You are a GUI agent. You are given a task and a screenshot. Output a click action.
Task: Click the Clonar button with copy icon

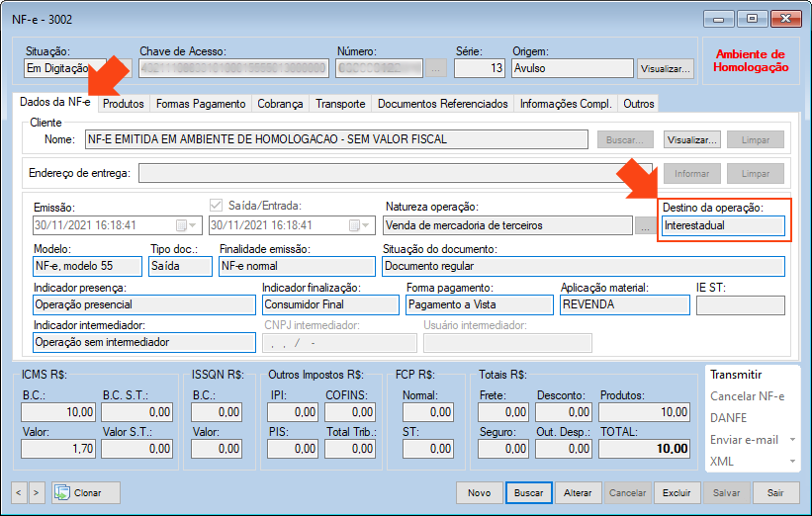click(x=86, y=492)
